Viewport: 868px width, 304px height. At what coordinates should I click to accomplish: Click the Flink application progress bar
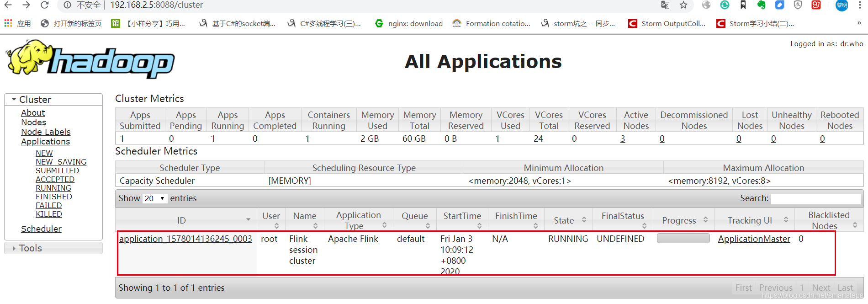point(683,238)
